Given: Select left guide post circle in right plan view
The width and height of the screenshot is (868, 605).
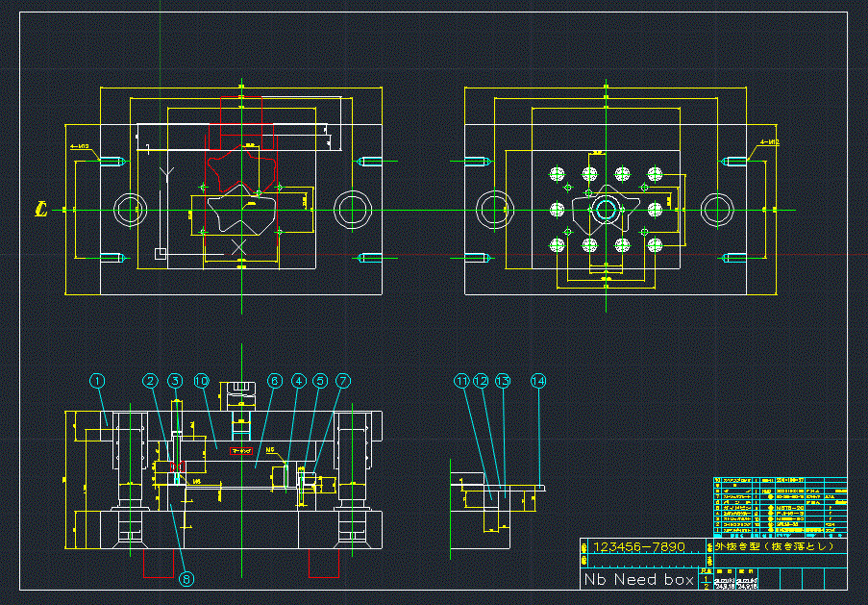Looking at the screenshot, I should [x=495, y=210].
